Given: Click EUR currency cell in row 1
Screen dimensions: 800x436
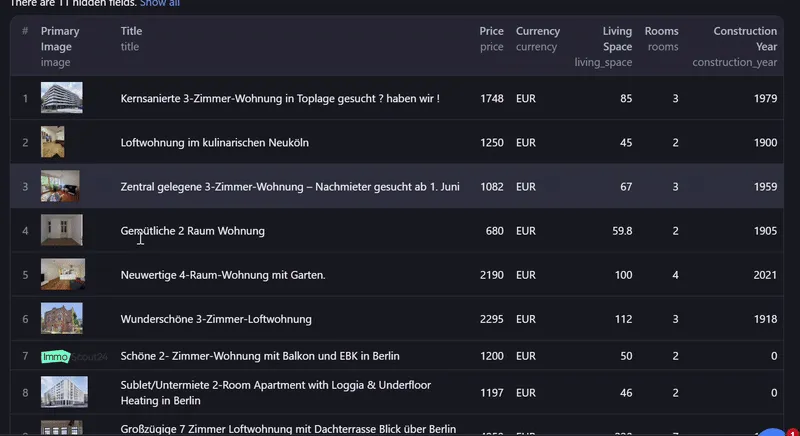Looking at the screenshot, I should (x=526, y=98).
